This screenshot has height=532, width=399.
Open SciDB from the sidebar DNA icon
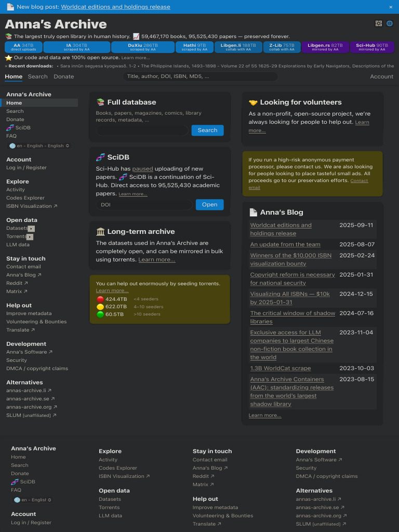pos(10,127)
